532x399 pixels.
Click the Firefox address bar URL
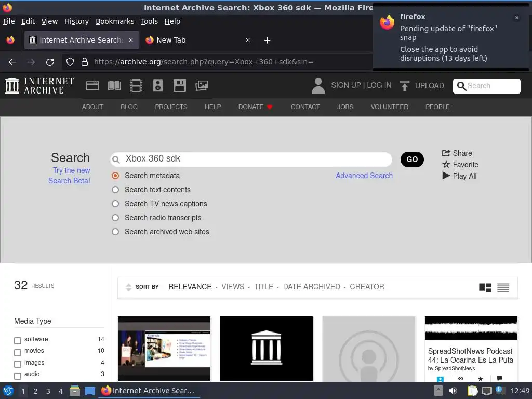coord(204,62)
